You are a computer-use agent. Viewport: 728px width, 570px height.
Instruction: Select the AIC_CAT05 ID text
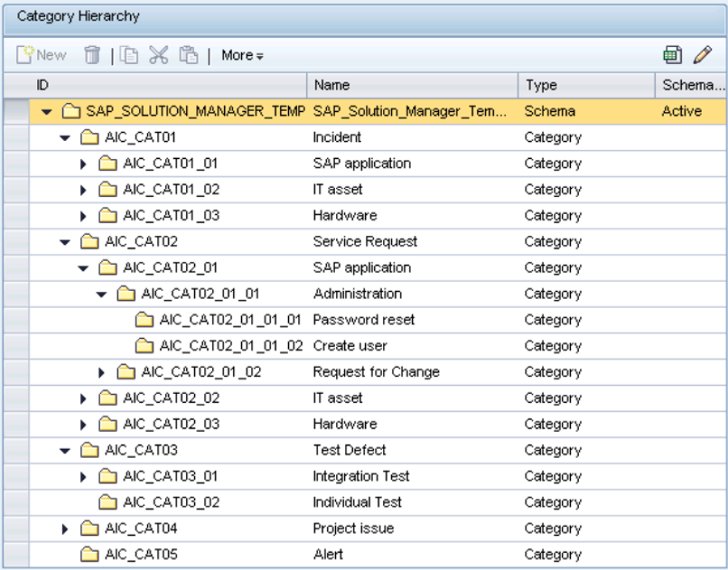click(x=141, y=555)
